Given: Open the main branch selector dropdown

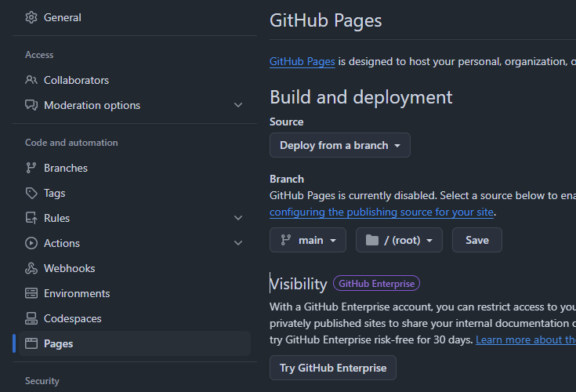Looking at the screenshot, I should tap(308, 240).
